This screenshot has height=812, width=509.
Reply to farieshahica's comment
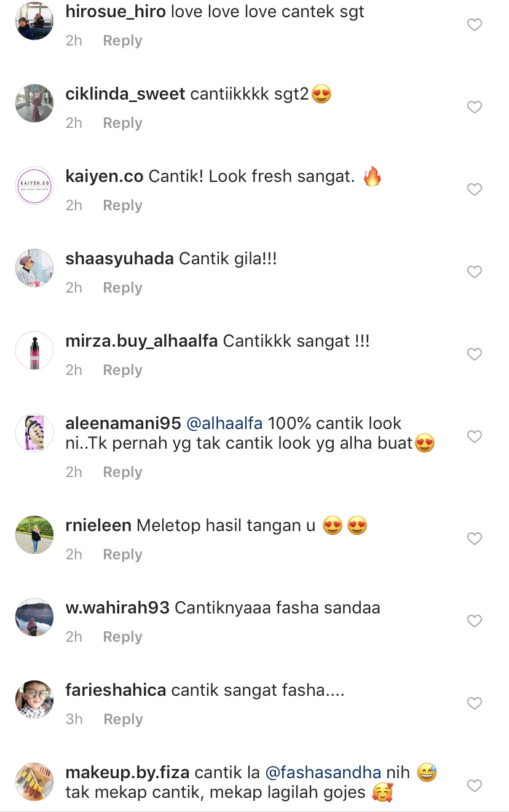pos(123,719)
